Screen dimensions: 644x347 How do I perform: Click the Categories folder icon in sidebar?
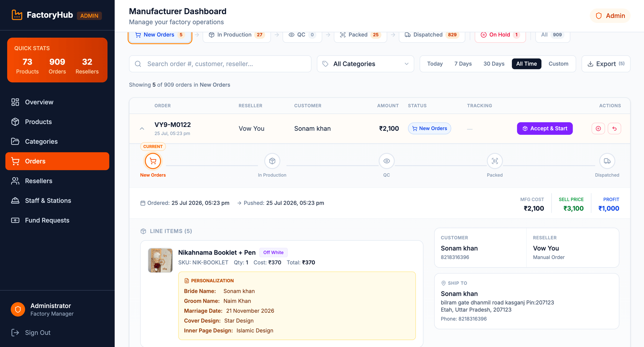pos(15,141)
